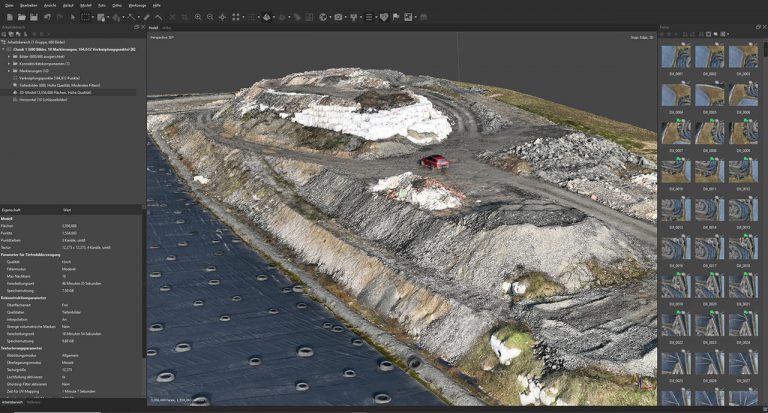Toggle the textured model view mode
The width and height of the screenshot is (768, 413).
pyautogui.click(x=266, y=17)
